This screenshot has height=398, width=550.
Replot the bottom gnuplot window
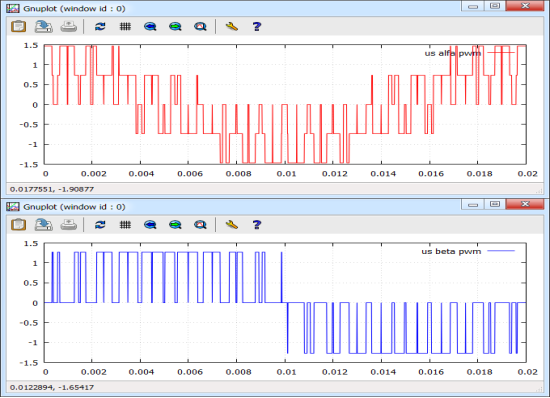point(100,224)
